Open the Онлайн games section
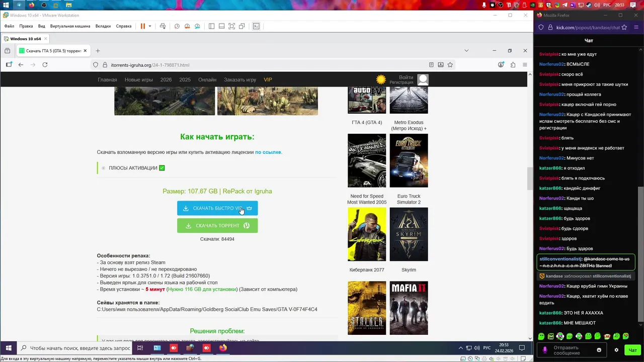 pyautogui.click(x=207, y=80)
